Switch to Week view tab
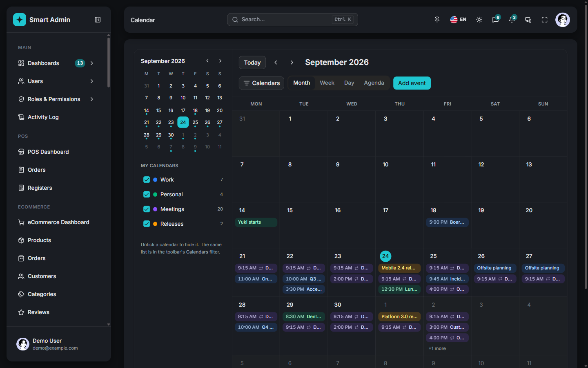The width and height of the screenshot is (588, 368). (x=327, y=83)
